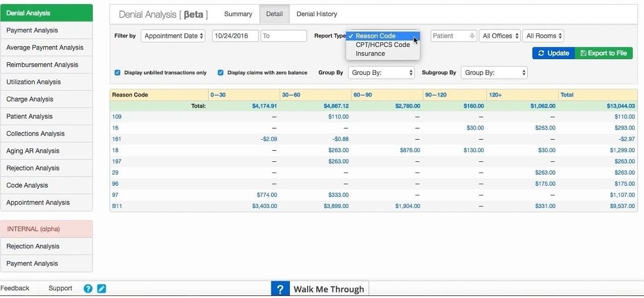The image size is (644, 298).
Task: Open the Subgroup By dropdown
Action: click(494, 72)
